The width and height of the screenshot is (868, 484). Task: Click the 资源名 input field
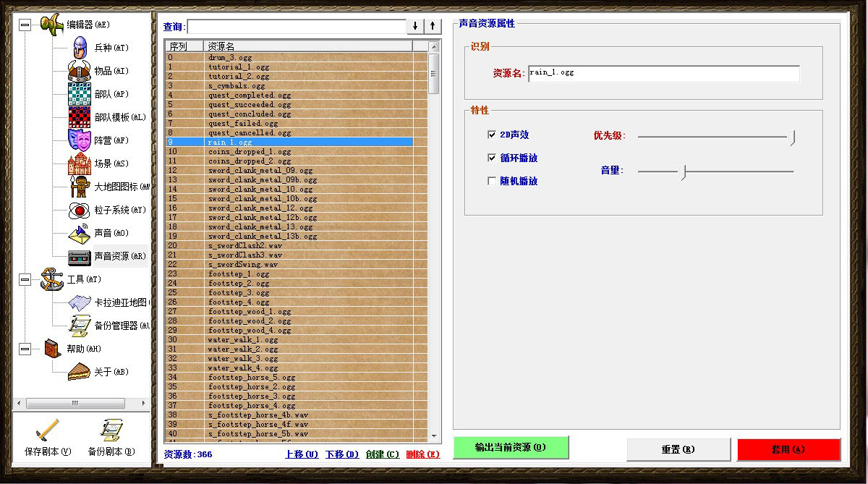point(663,74)
